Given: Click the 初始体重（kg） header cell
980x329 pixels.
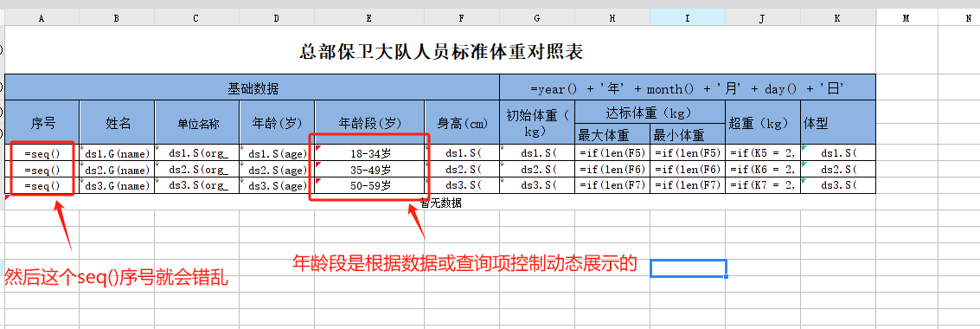Looking at the screenshot, I should [537, 122].
